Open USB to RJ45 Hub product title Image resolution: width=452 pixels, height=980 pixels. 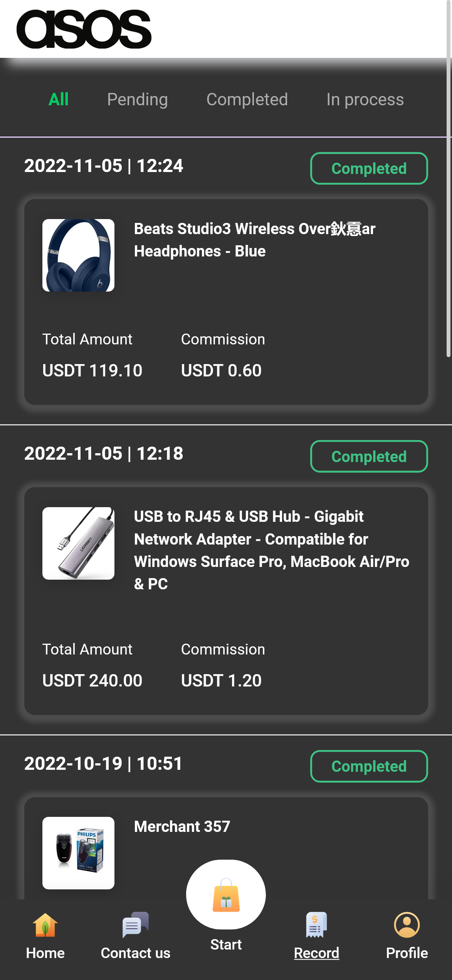click(x=271, y=550)
